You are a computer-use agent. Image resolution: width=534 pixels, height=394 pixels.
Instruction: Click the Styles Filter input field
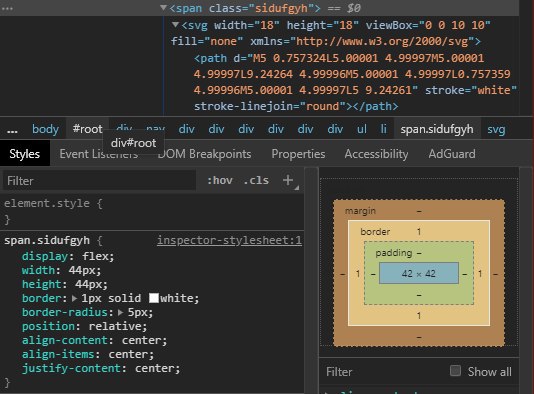(99, 180)
